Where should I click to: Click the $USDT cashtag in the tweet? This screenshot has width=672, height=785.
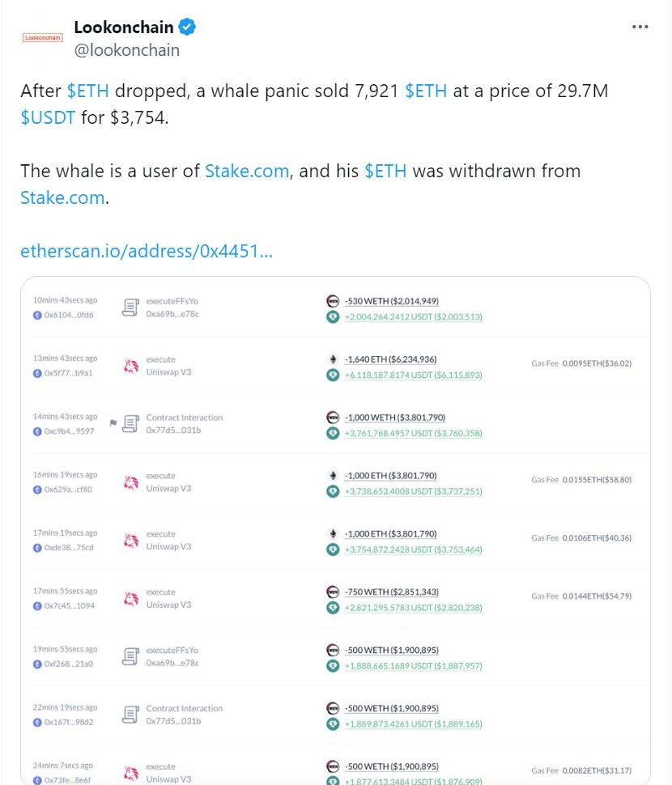[x=48, y=117]
